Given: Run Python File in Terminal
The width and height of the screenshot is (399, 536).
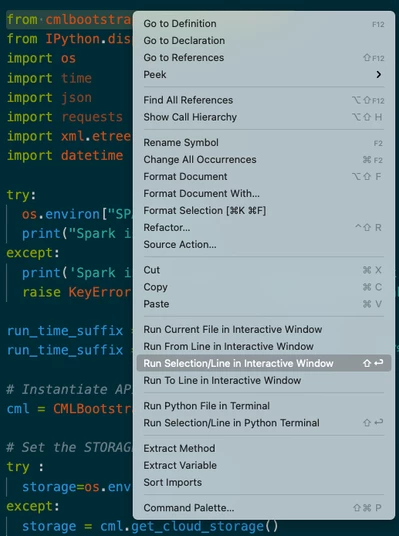Looking at the screenshot, I should coord(264,406).
